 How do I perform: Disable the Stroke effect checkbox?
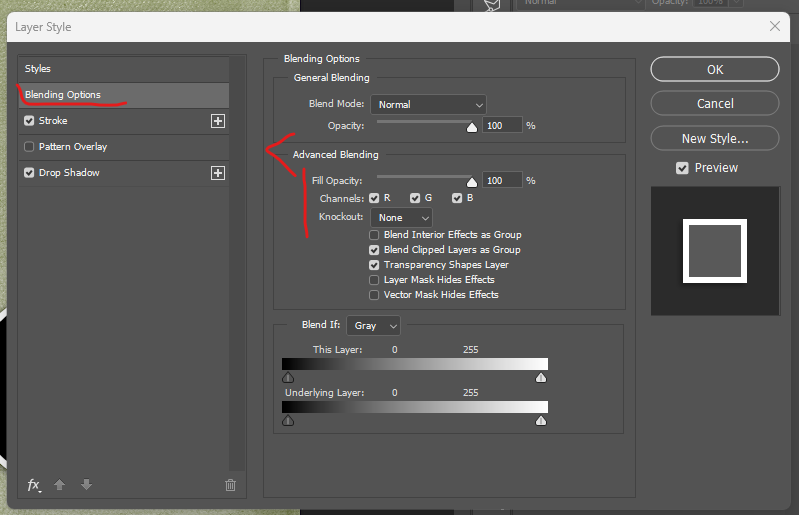click(x=29, y=121)
